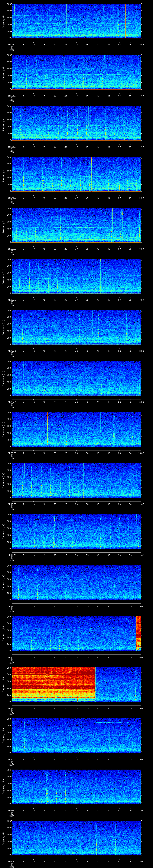
Task: Click the vertical spike near 33 seconds in the 21:10:00 panel
Action: pos(83,480)
